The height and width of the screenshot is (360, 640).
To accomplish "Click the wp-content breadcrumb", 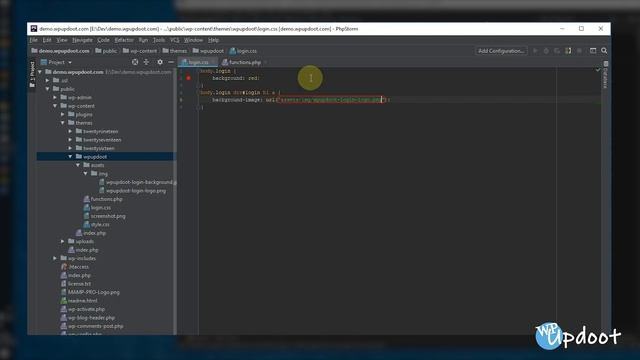I will (x=140, y=51).
